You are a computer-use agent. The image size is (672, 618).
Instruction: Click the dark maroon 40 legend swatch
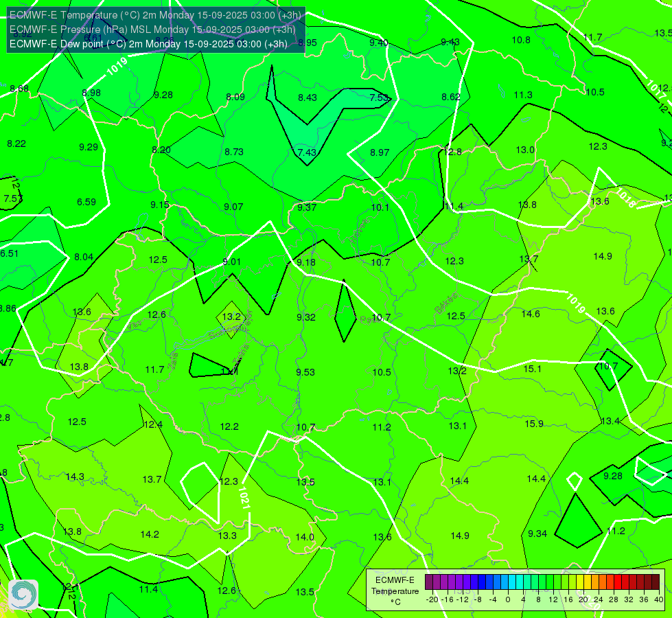click(x=656, y=582)
